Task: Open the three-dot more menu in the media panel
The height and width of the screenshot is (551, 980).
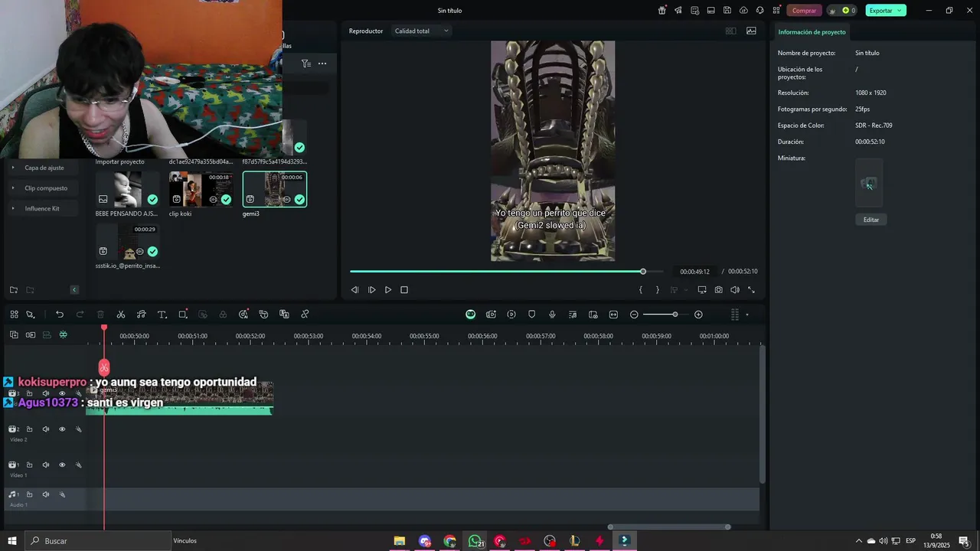Action: point(322,64)
